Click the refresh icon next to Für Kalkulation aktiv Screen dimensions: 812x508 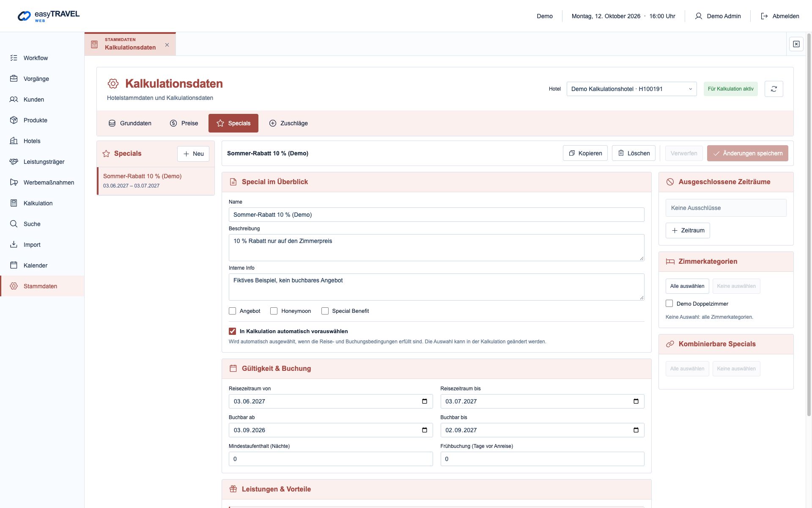click(774, 89)
